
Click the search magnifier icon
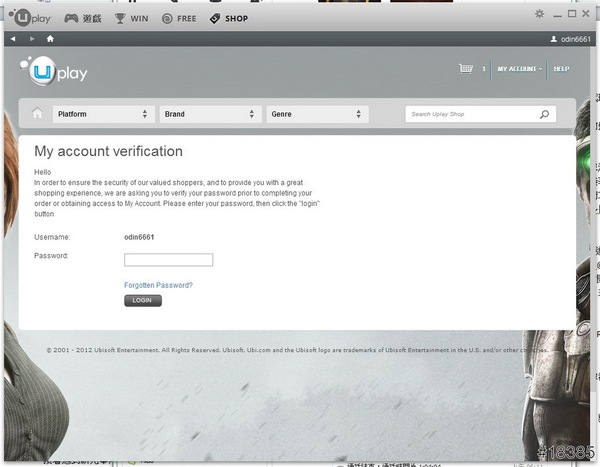(544, 114)
